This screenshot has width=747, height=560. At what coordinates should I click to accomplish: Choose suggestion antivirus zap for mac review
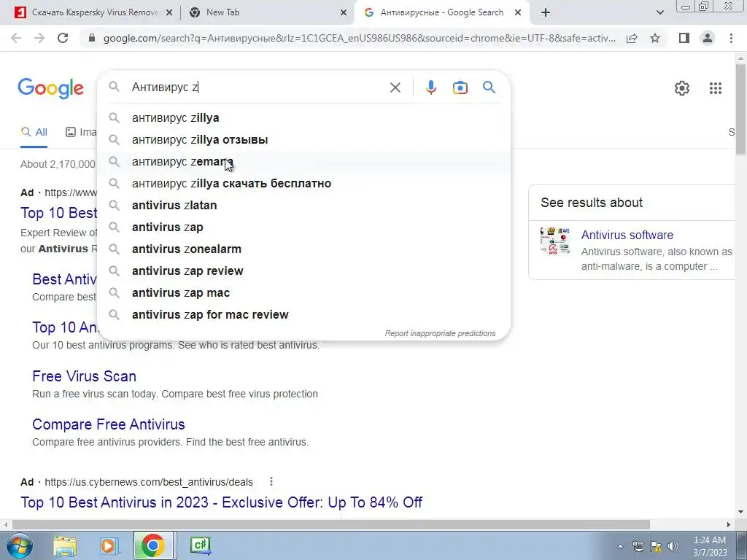coord(303,315)
